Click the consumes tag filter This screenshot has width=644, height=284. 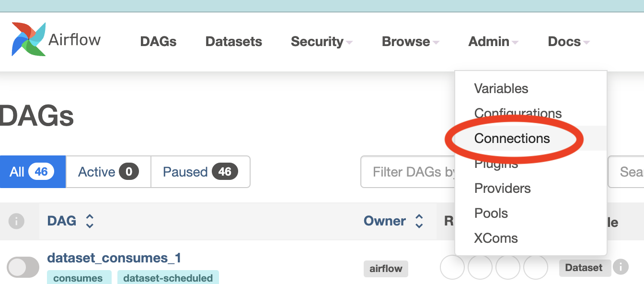(79, 277)
